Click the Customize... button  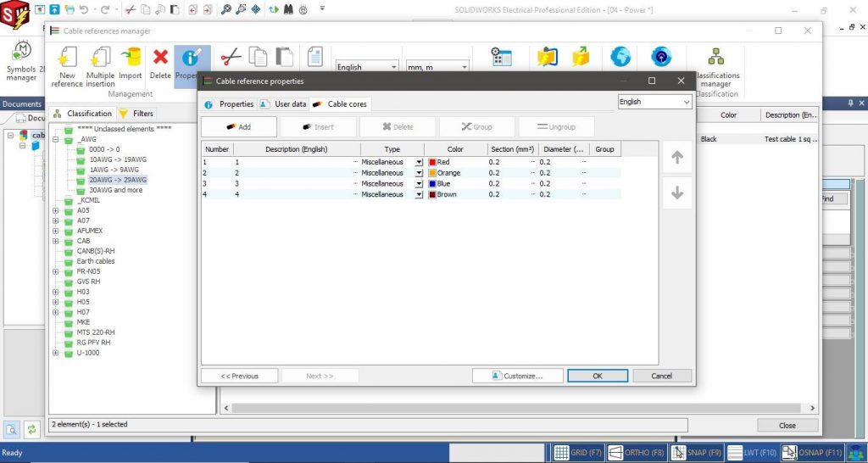[518, 376]
